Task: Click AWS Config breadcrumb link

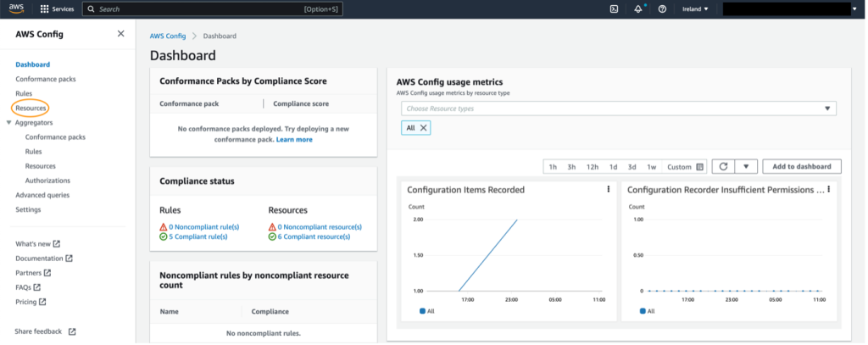Action: [168, 36]
